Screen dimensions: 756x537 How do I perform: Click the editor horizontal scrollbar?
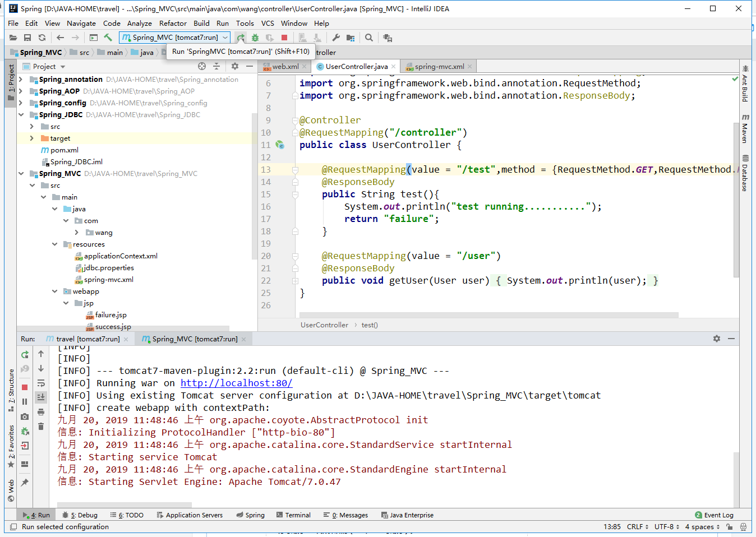coord(488,315)
